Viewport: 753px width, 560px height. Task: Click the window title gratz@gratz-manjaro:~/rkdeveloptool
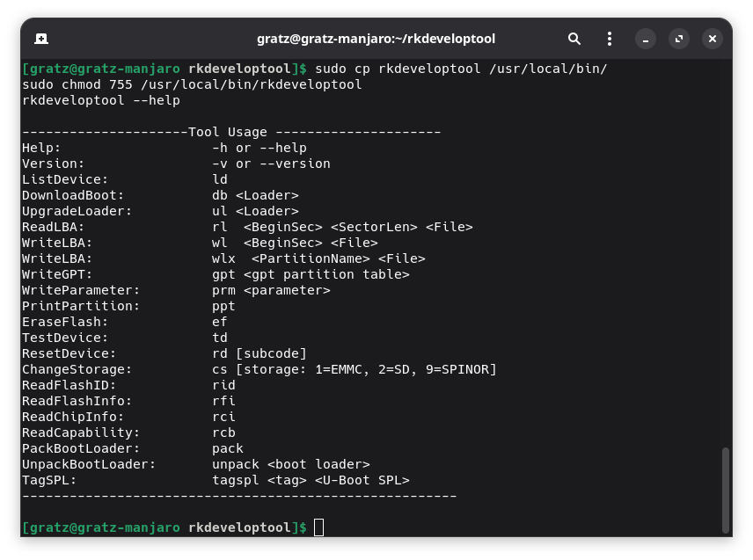(x=376, y=39)
